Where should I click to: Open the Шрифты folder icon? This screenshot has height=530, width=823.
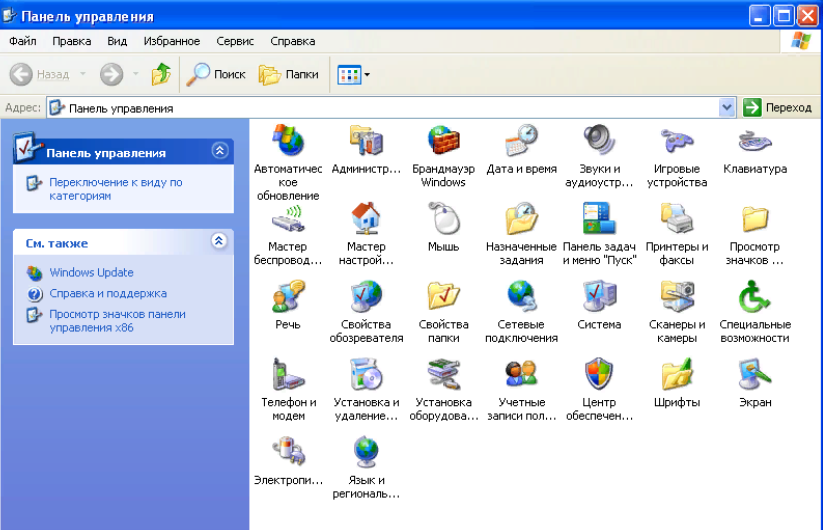(677, 374)
